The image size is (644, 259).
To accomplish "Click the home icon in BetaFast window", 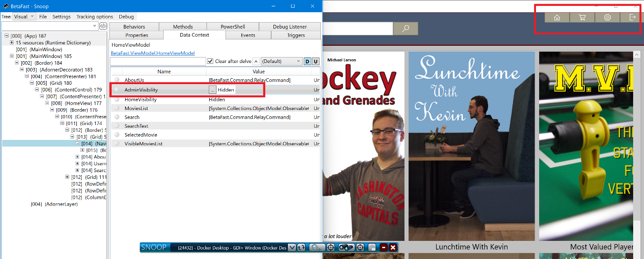I will click(x=557, y=17).
